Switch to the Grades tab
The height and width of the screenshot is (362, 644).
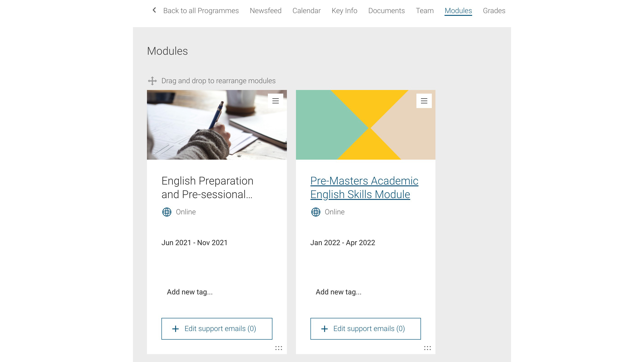pos(494,10)
